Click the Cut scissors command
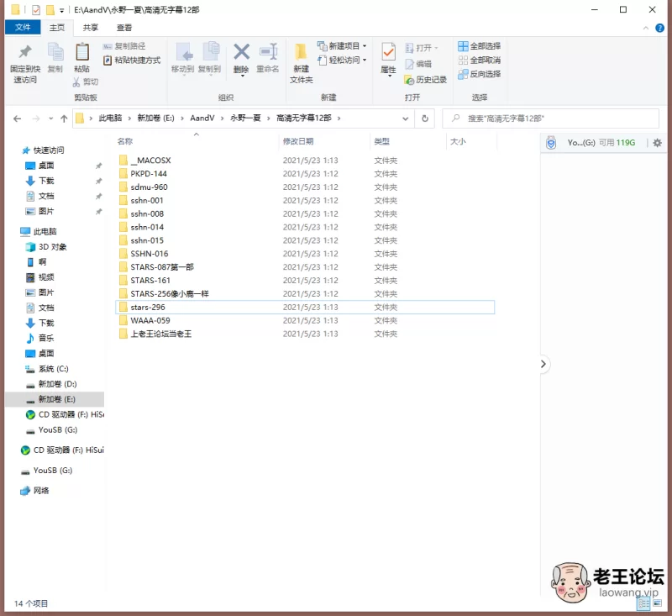 86,82
